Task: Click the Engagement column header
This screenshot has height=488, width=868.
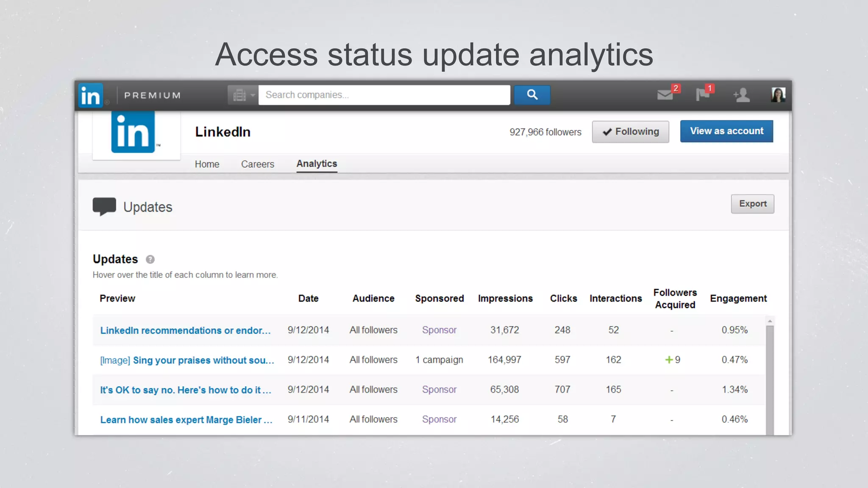Action: pos(738,299)
